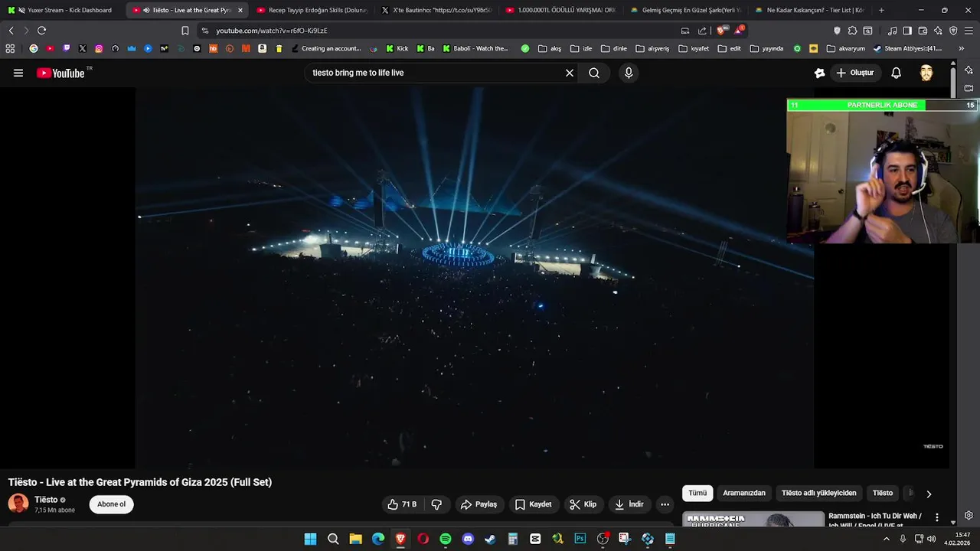Subscribe with Abone ol button
980x551 pixels.
[x=111, y=504]
